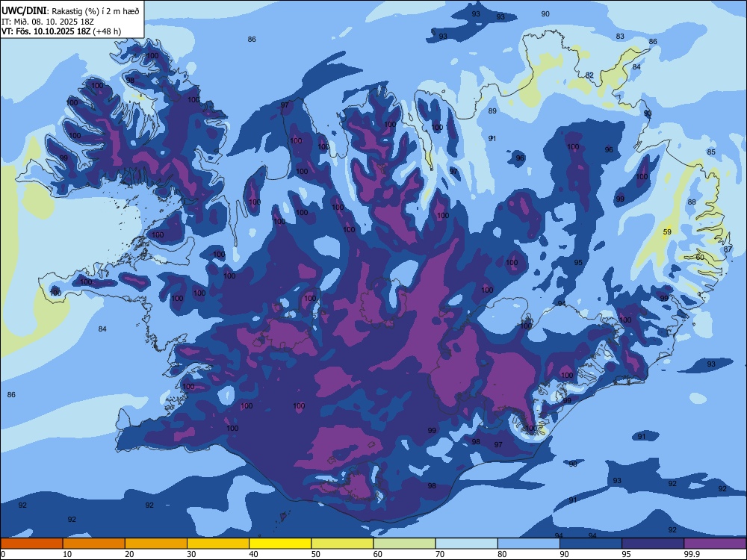Click the '89' humidity value on the map
The image size is (747, 560).
click(492, 111)
